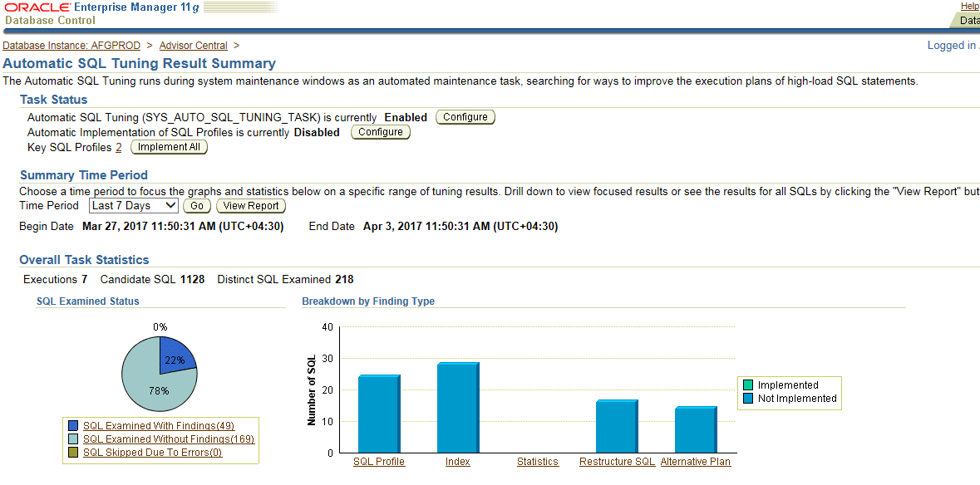Select the Database tab
The width and height of the screenshot is (980, 485).
pyautogui.click(x=968, y=21)
